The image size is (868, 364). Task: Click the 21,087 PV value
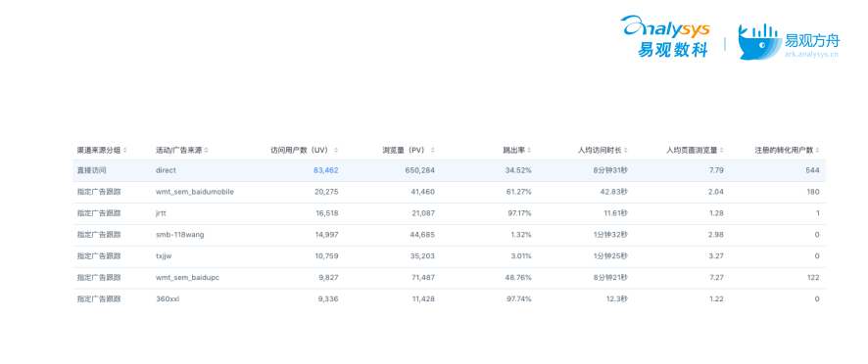(422, 213)
